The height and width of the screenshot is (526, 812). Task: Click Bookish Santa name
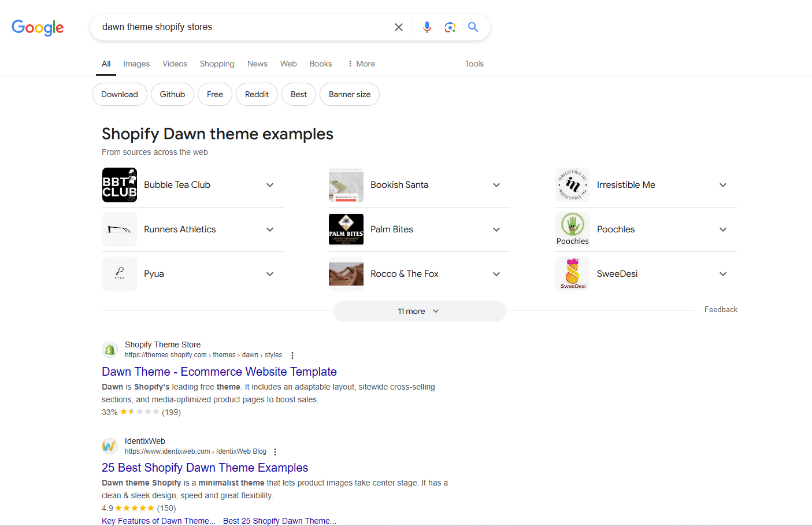click(x=399, y=185)
